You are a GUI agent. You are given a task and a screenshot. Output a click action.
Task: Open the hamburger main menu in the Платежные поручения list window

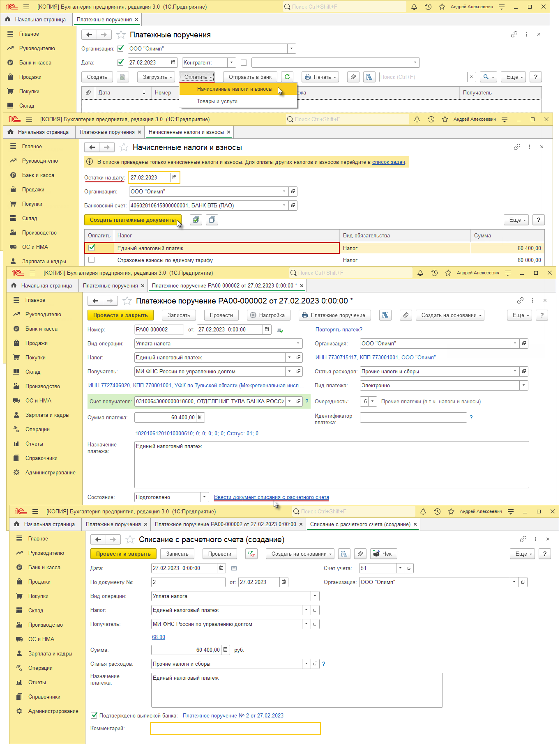(27, 7)
